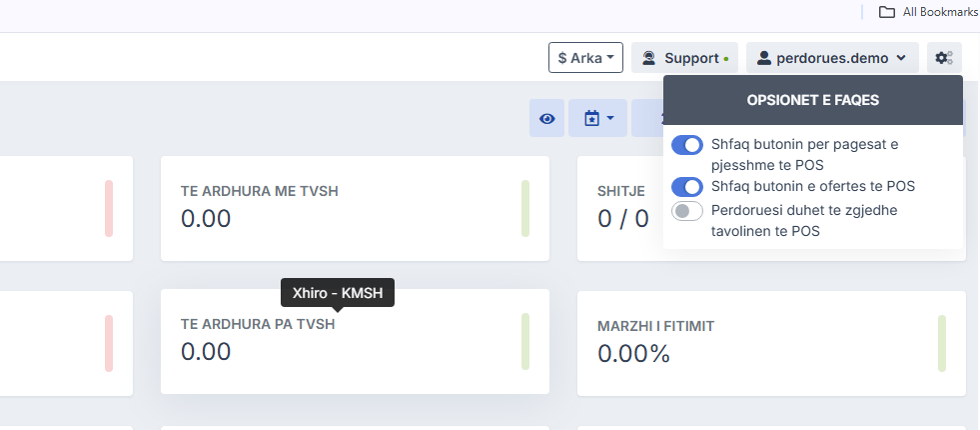
Task: Select the Te Ardhura Me TVSH card
Action: click(355, 208)
